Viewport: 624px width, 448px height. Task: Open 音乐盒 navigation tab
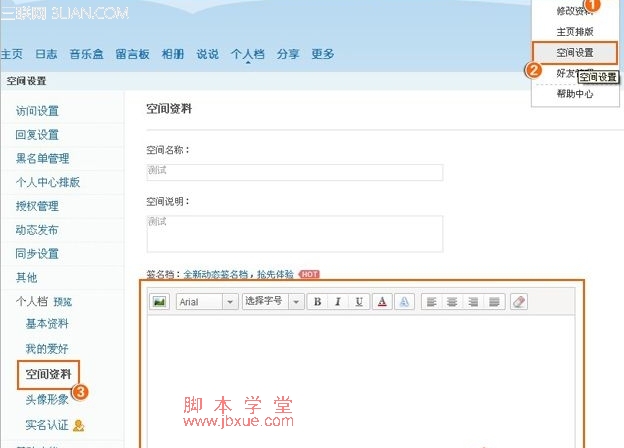tap(86, 54)
